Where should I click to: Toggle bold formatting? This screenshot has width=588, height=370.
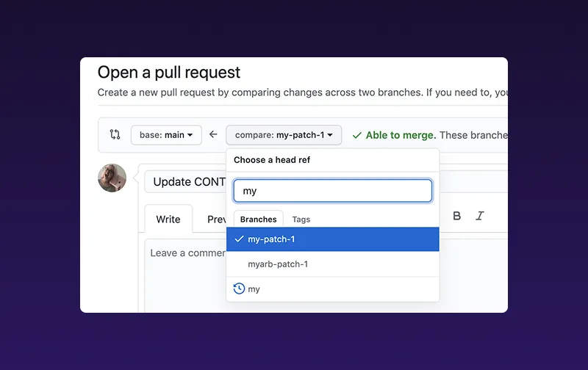456,216
